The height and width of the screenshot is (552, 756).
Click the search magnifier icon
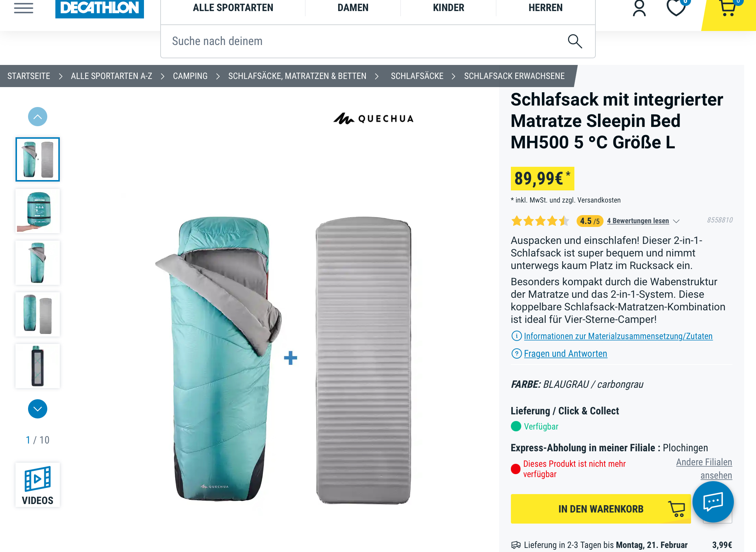(575, 41)
